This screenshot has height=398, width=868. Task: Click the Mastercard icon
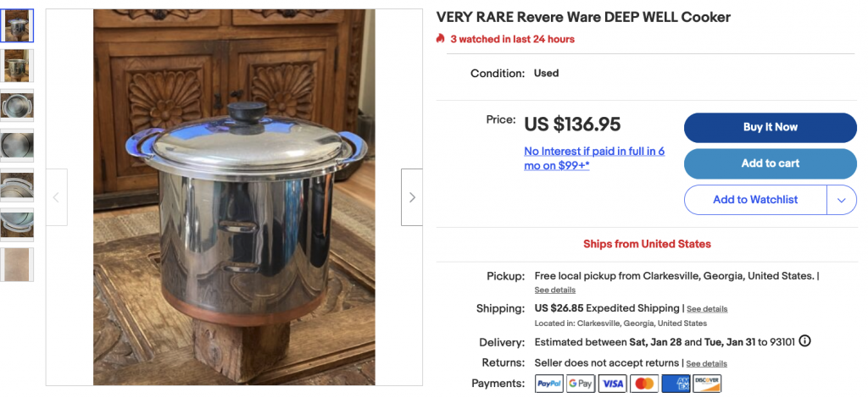644,383
